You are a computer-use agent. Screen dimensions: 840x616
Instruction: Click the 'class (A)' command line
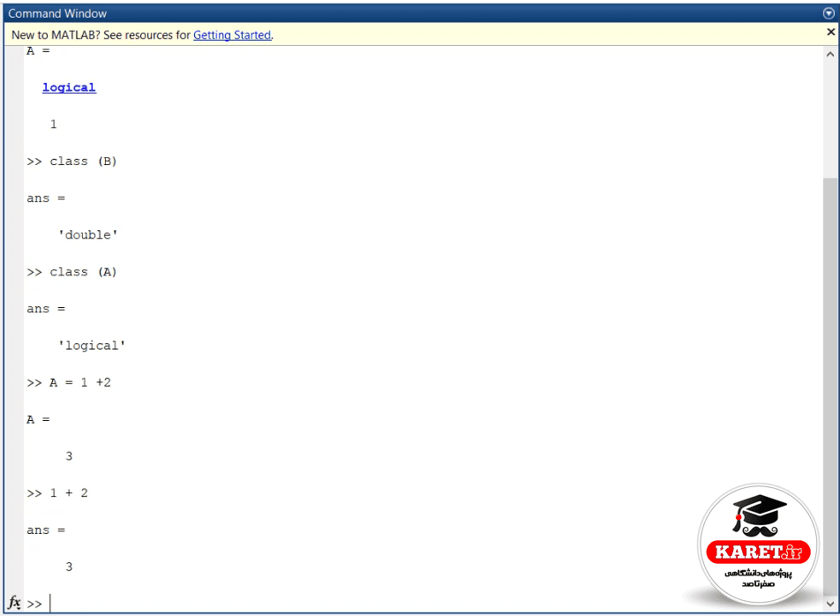(x=71, y=272)
